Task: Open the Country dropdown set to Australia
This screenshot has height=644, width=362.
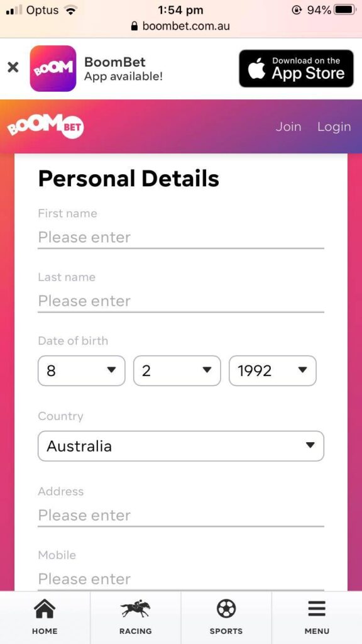Action: pos(180,446)
